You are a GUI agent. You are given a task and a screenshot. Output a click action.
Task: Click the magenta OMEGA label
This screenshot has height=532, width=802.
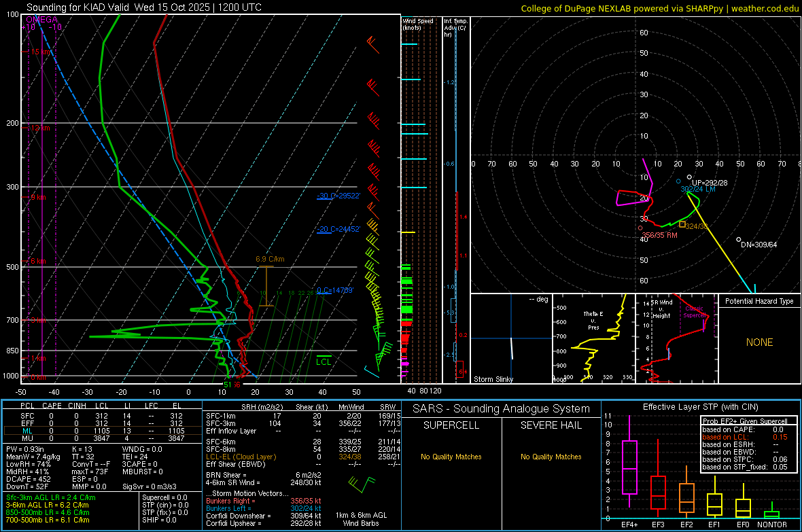click(x=41, y=20)
